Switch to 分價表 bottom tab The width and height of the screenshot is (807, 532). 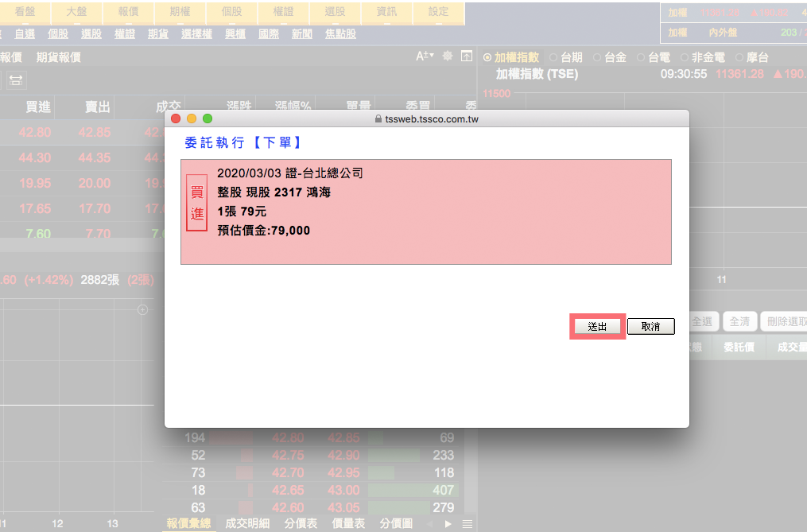[301, 523]
